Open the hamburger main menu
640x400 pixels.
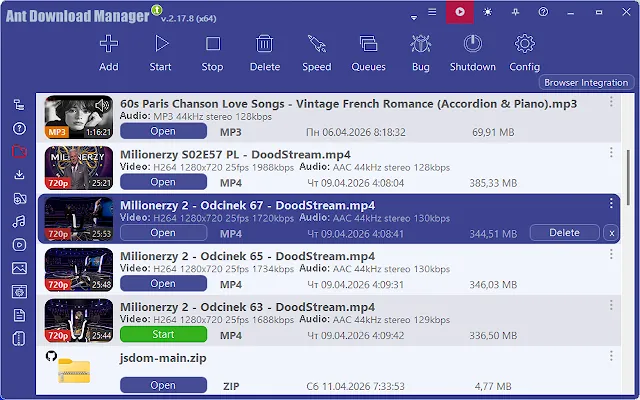pyautogui.click(x=432, y=12)
